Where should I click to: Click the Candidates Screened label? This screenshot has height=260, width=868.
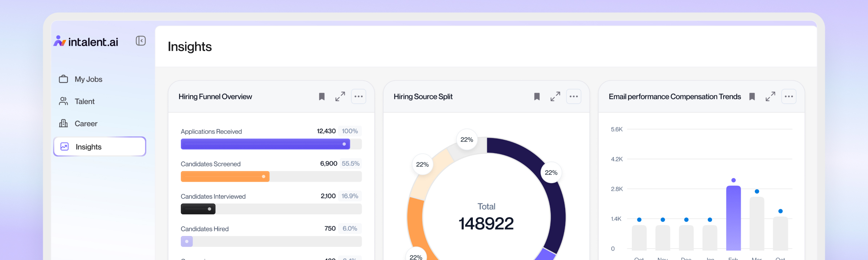coord(211,164)
